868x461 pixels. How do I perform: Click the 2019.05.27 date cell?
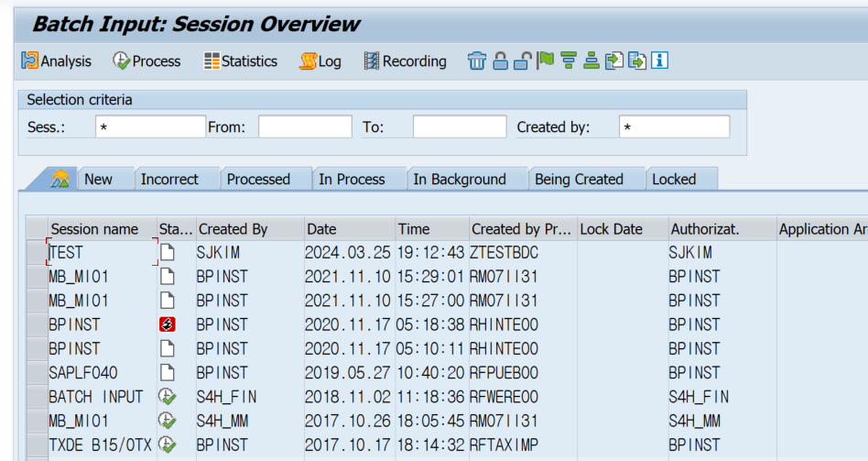pos(348,373)
